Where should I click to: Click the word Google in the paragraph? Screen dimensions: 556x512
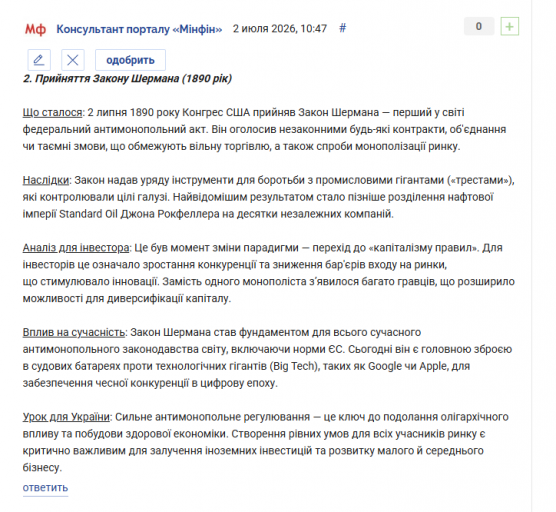pos(385,366)
